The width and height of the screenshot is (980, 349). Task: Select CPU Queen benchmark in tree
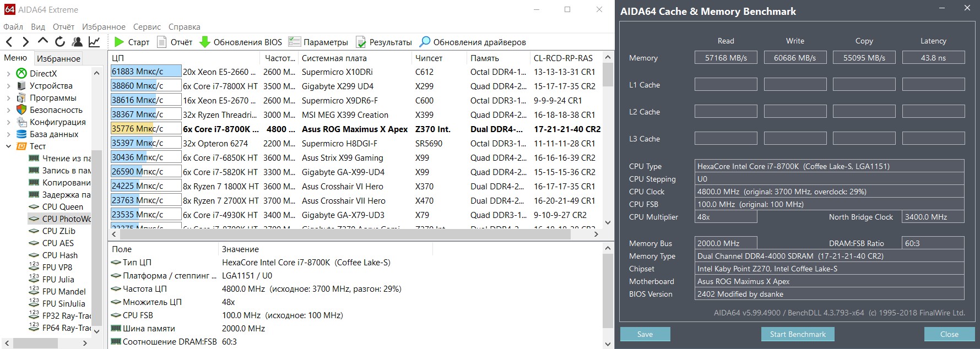[62, 207]
